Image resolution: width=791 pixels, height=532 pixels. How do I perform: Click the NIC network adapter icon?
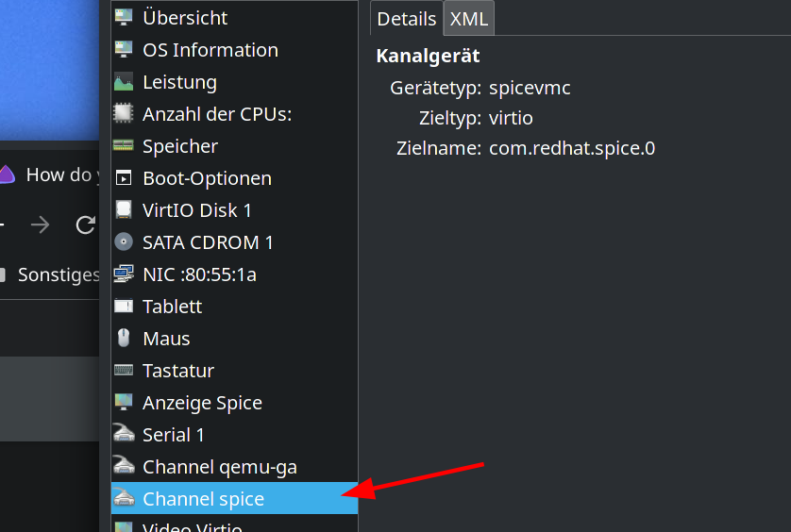pyautogui.click(x=124, y=274)
